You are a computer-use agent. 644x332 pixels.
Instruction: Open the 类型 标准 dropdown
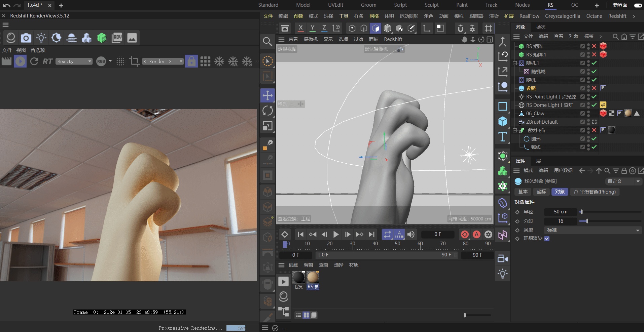[x=593, y=230]
